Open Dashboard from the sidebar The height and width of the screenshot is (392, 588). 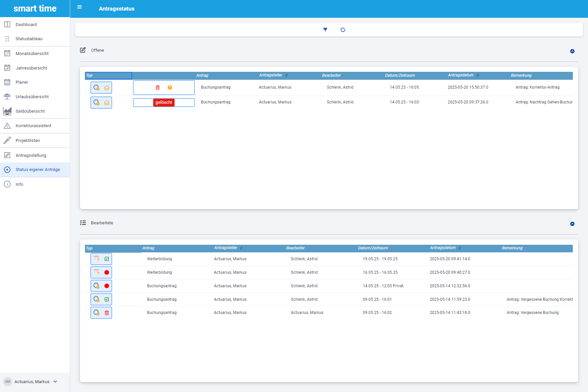(x=26, y=25)
